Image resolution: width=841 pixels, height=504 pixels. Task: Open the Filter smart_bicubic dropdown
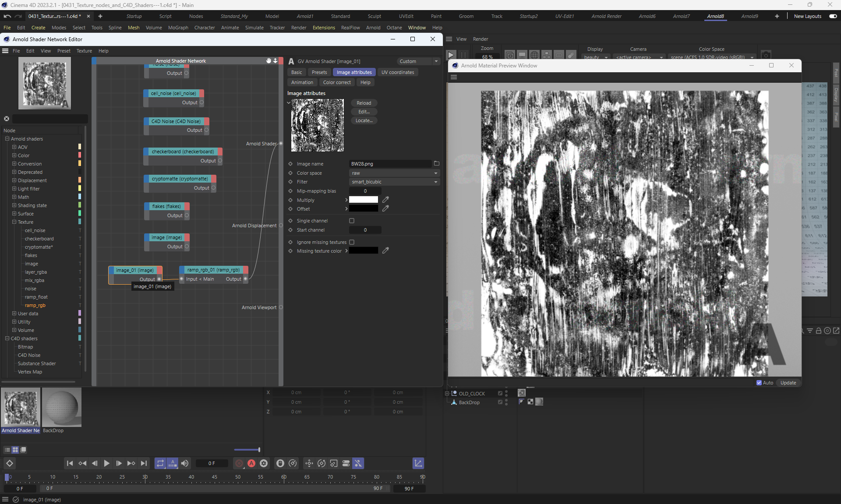[394, 182]
